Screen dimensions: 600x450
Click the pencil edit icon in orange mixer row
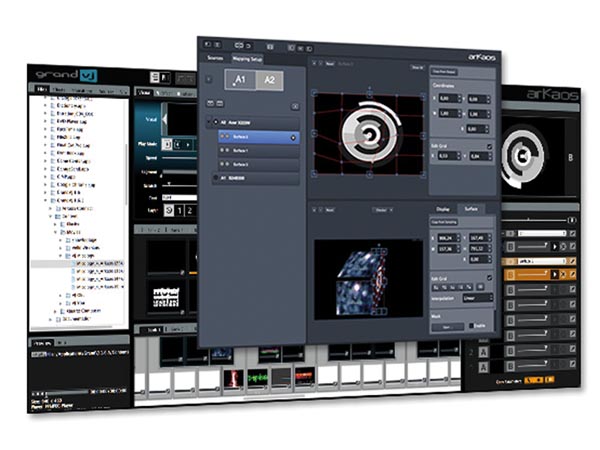click(572, 274)
